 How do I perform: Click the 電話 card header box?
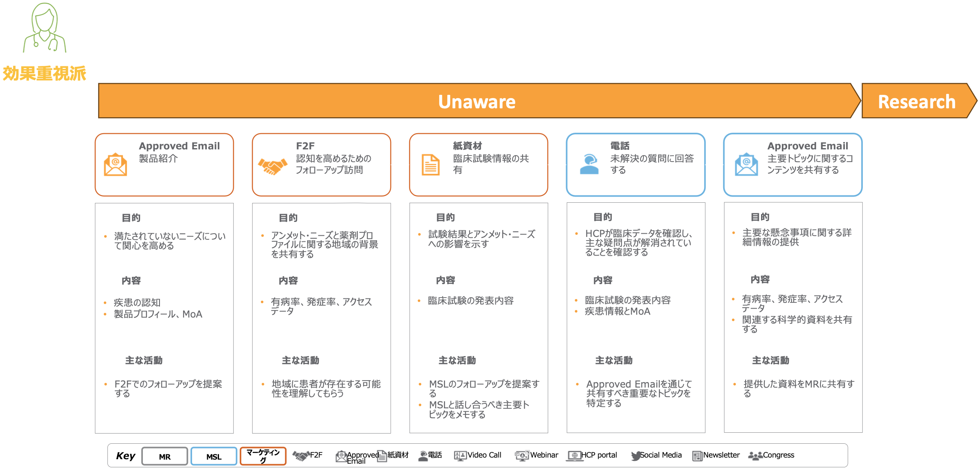coord(635,164)
